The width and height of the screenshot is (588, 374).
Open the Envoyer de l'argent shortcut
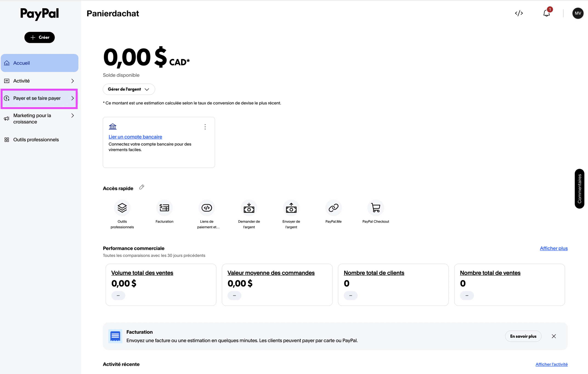pos(291,208)
